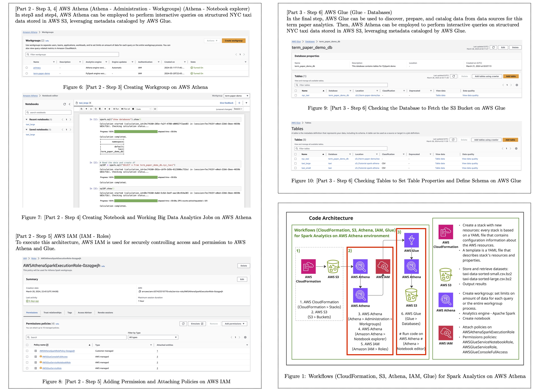Open the keyboard command palette icon
This screenshot has height=392, width=539.
155,109
